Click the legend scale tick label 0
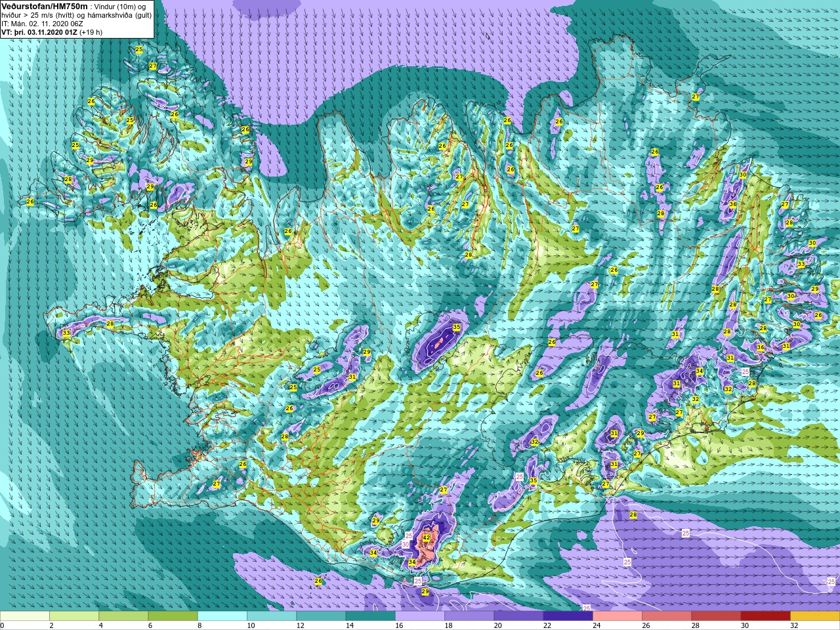This screenshot has height=630, width=840. [3, 625]
